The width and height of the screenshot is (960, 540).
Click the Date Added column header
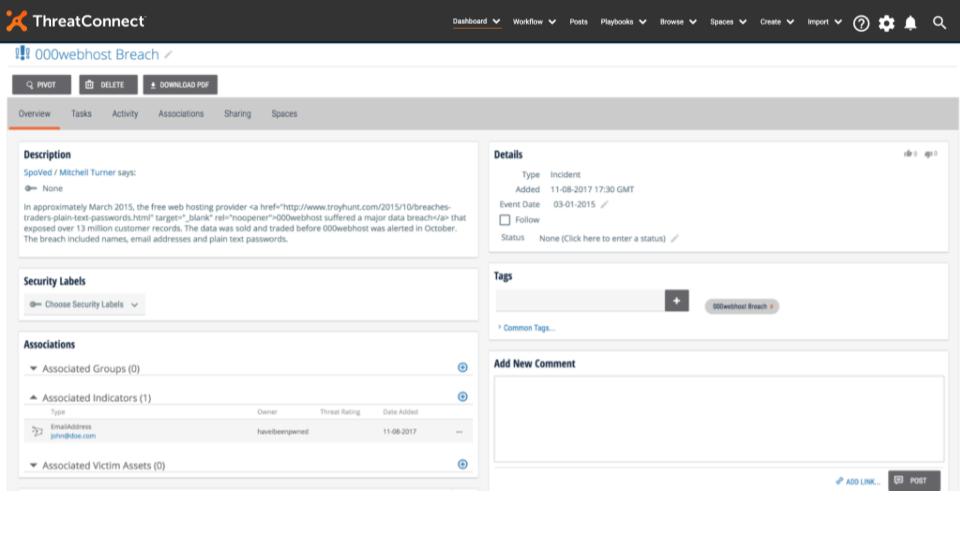[x=400, y=412]
